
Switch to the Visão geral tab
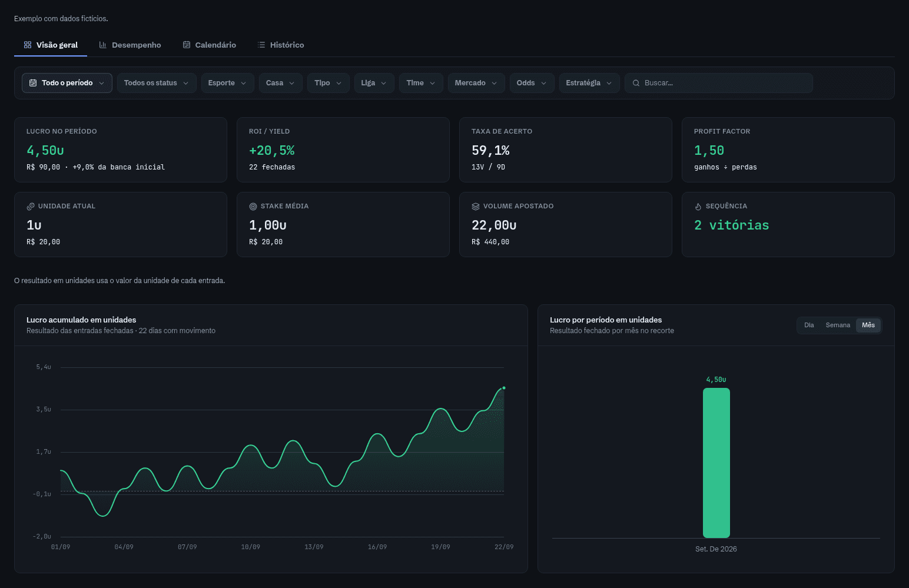[51, 45]
